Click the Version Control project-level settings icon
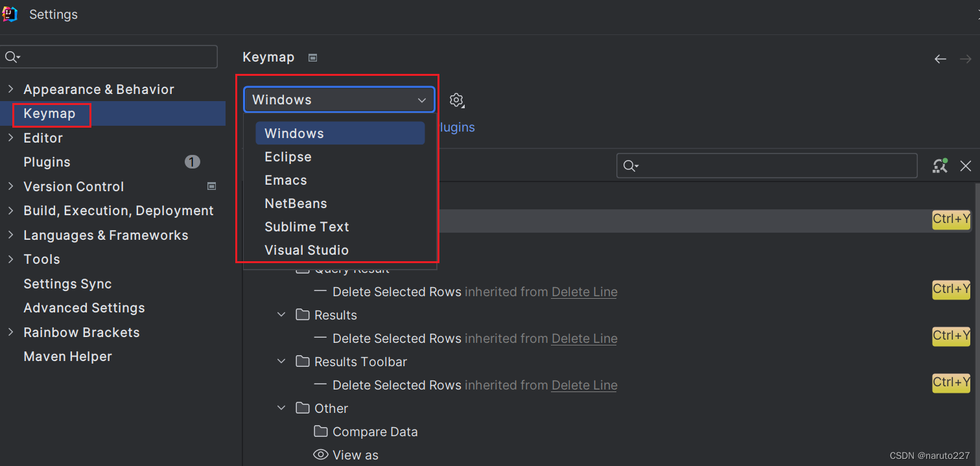 click(211, 186)
